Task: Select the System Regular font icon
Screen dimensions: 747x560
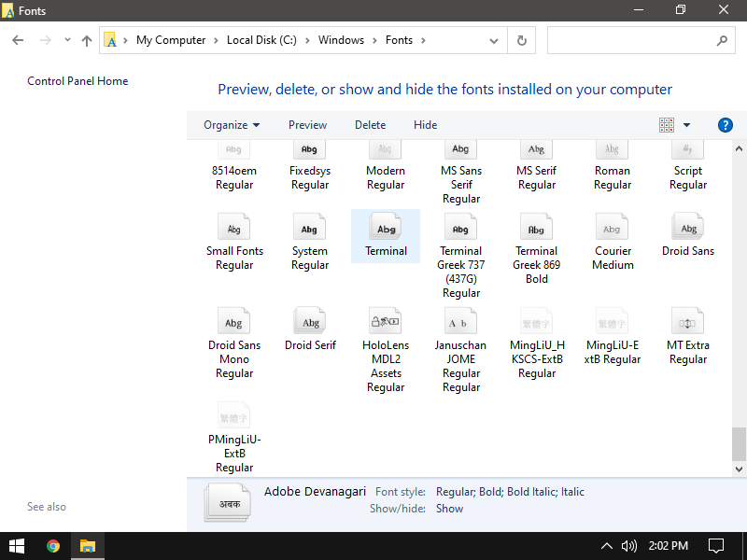Action: click(x=309, y=227)
